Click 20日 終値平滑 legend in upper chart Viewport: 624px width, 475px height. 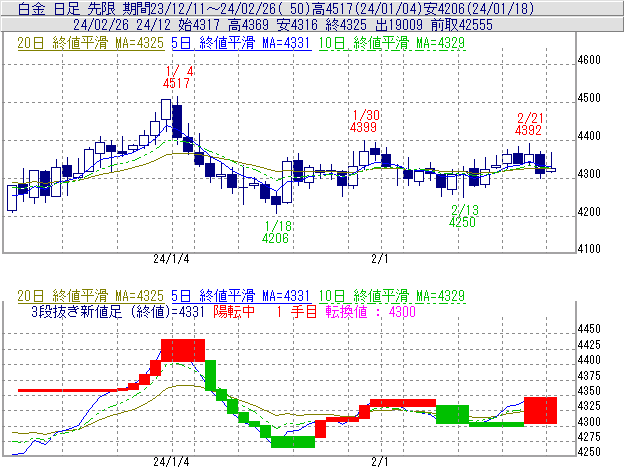(90, 44)
